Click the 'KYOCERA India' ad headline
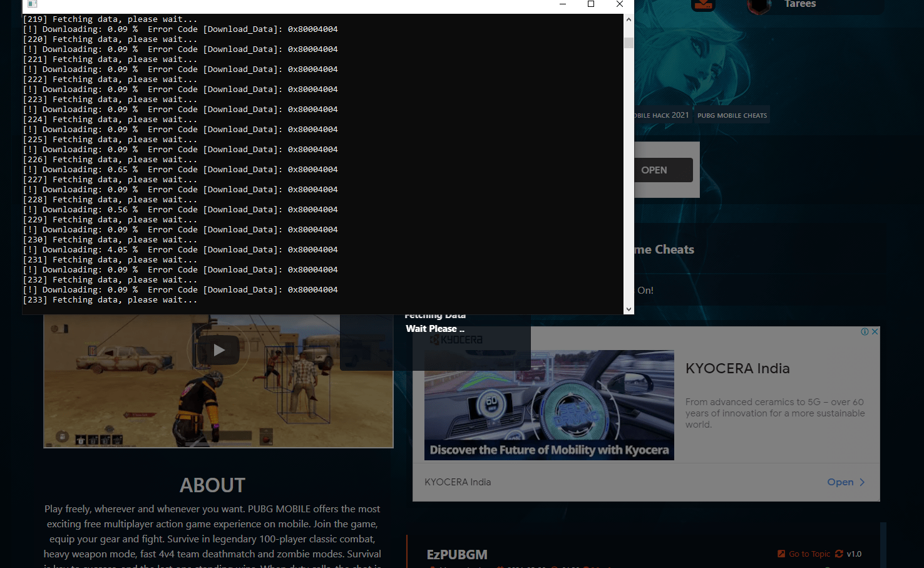This screenshot has width=924, height=568. point(737,368)
